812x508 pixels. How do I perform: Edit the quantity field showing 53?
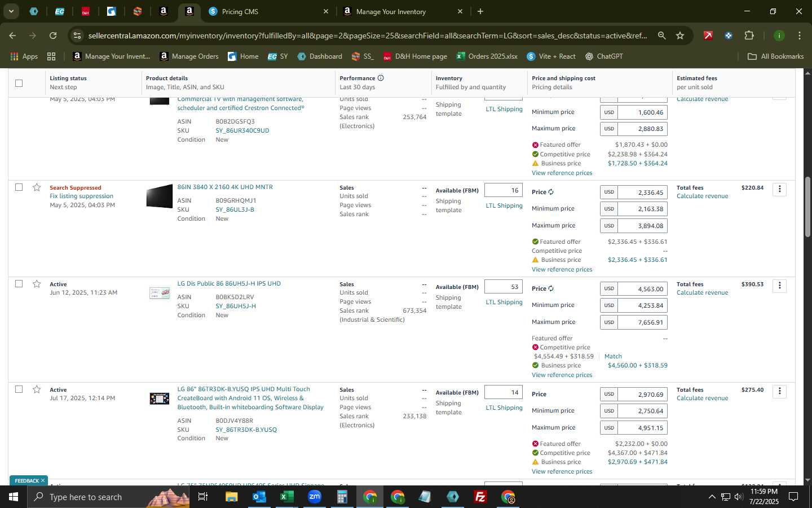pyautogui.click(x=504, y=287)
